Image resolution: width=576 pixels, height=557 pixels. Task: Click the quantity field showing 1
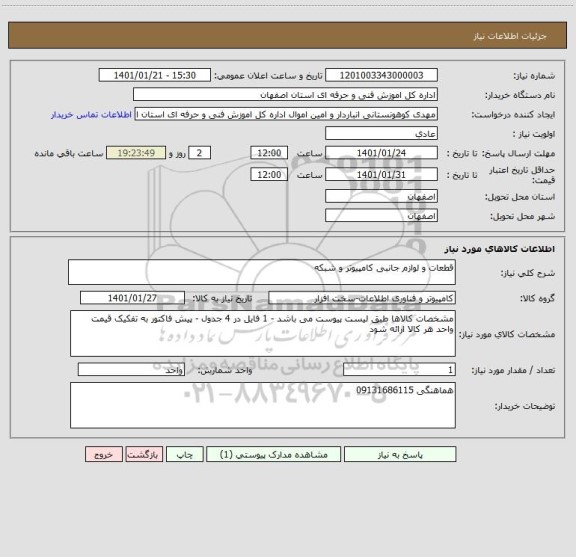click(x=399, y=370)
